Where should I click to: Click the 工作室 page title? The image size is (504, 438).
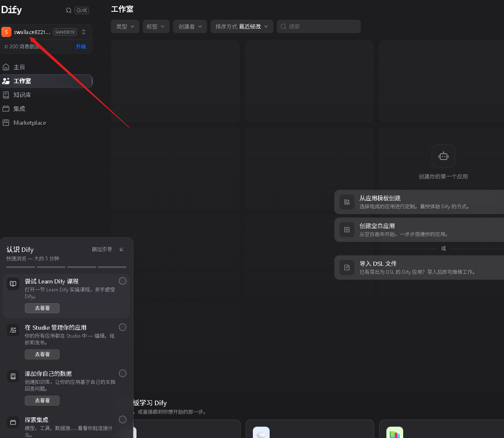pyautogui.click(x=122, y=9)
